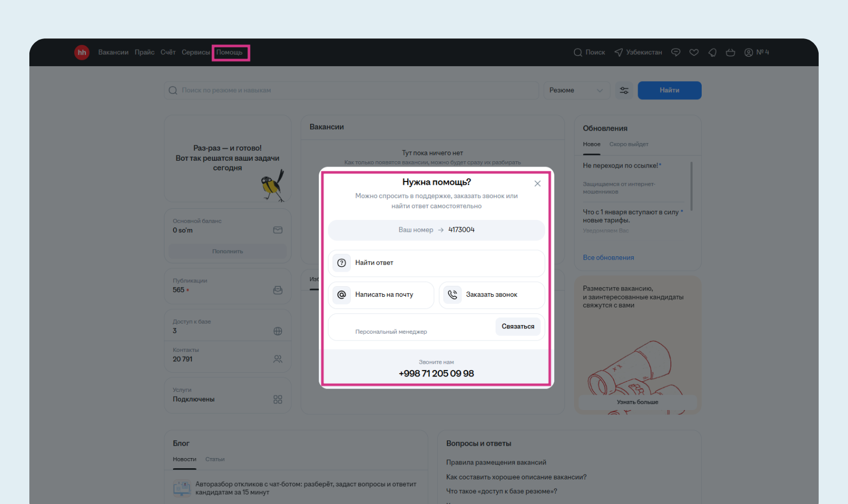Click the wallet icon in Основной баланс card
This screenshot has width=848, height=504.
click(278, 230)
